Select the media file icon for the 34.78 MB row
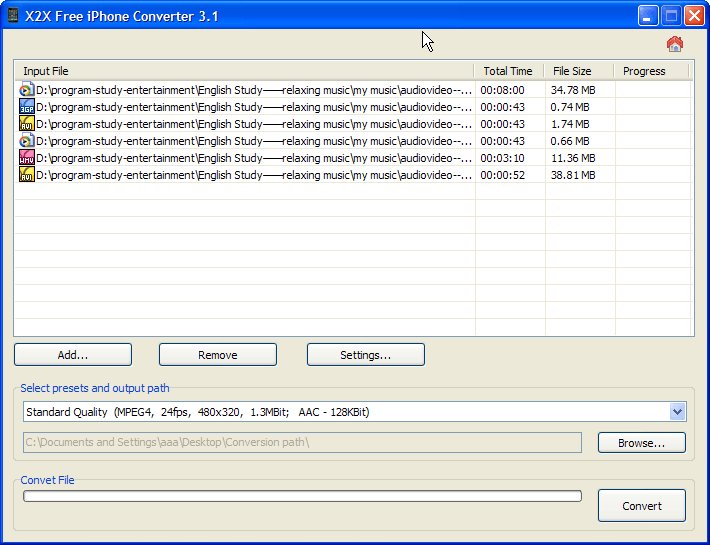710x545 pixels. click(27, 90)
